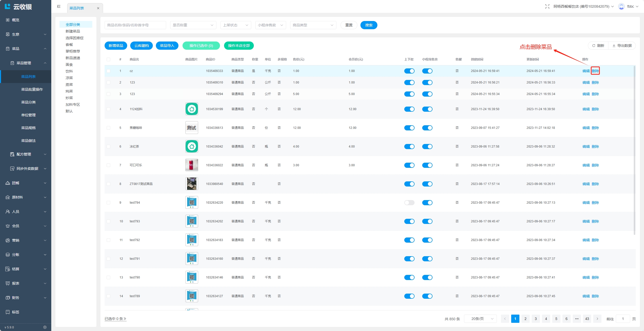Open settings gear icon beside version number
The image size is (644, 331).
point(45,327)
